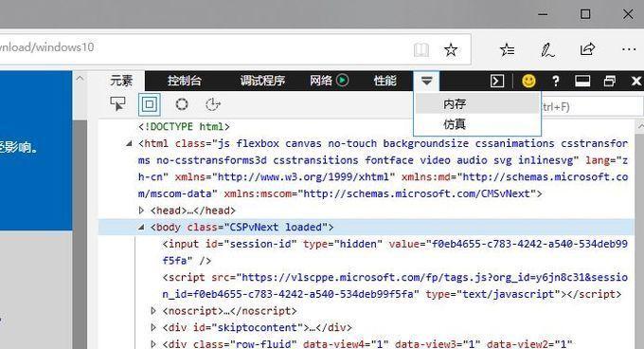This screenshot has height=349, width=644.
Task: Open more tools dropdown arrow
Action: coord(426,81)
